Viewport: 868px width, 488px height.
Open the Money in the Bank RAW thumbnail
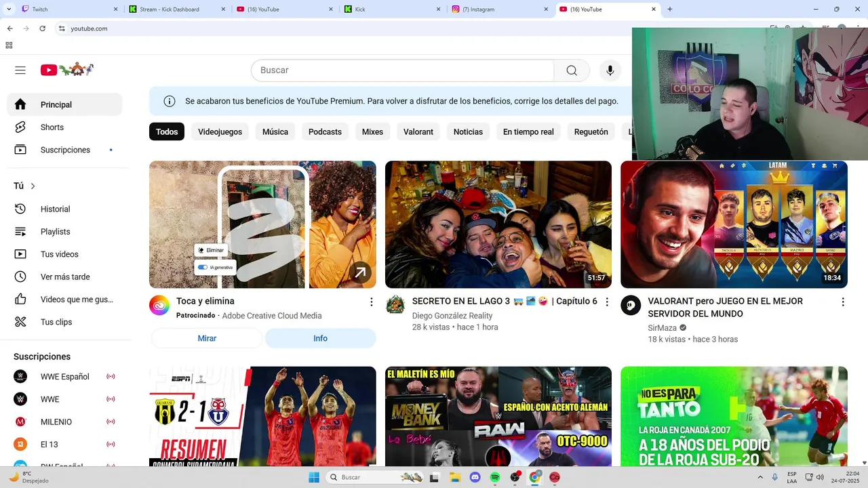click(x=498, y=416)
